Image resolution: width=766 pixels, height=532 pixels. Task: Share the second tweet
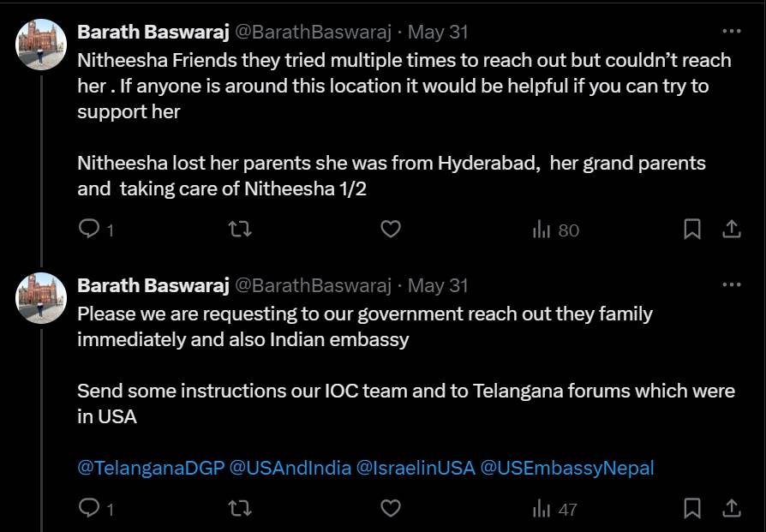(x=731, y=509)
